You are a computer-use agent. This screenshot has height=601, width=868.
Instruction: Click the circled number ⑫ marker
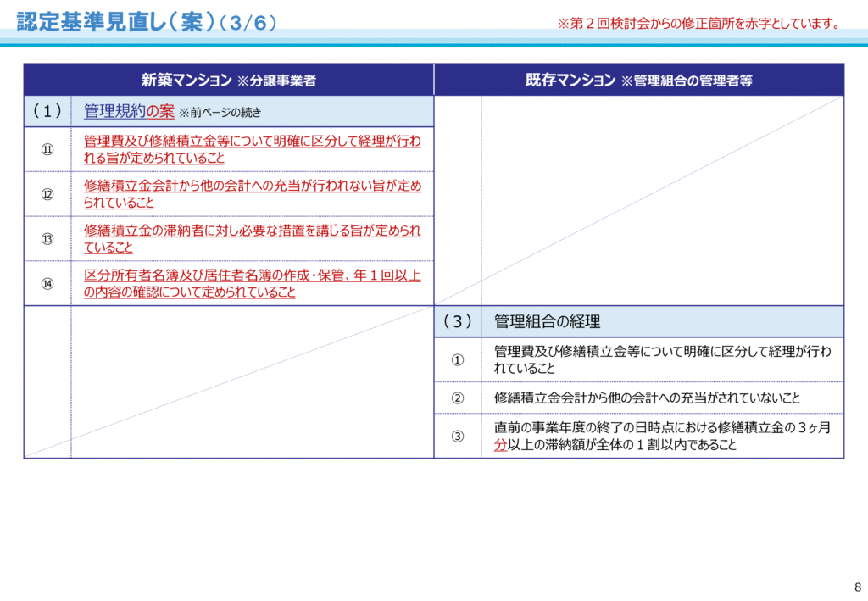[47, 194]
